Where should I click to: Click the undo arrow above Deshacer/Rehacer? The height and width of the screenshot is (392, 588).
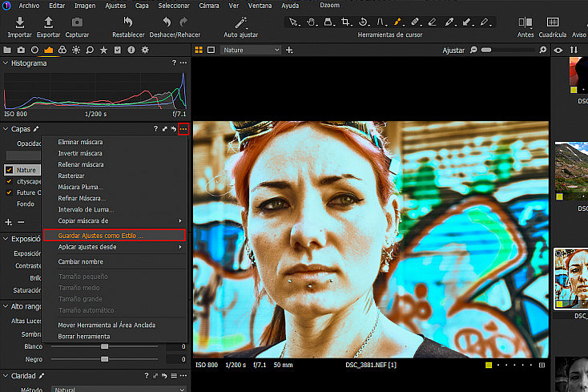167,22
